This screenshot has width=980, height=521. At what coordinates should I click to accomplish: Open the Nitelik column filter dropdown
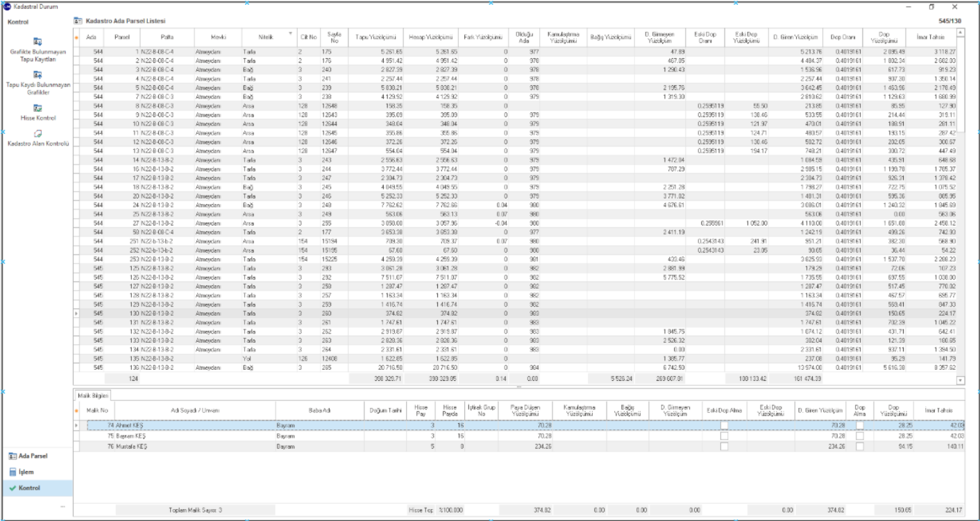coord(290,33)
